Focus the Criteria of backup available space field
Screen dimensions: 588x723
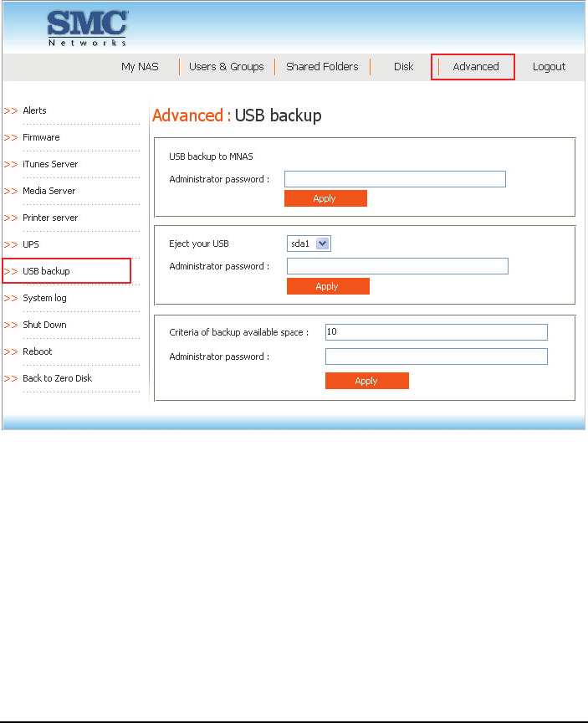437,332
